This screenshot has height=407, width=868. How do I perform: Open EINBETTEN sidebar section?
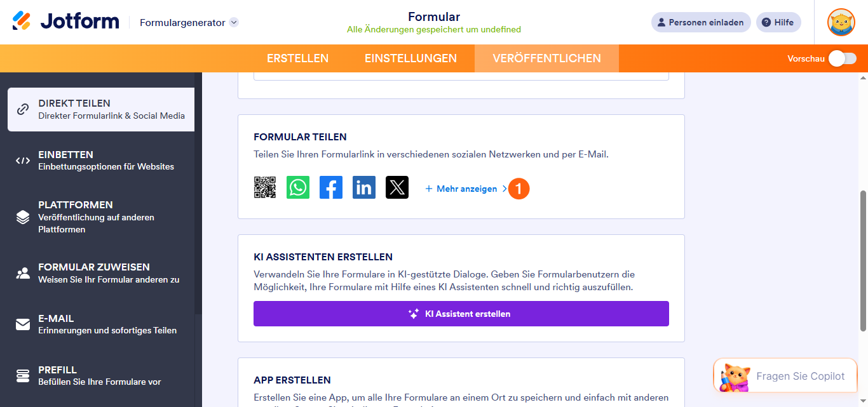point(101,161)
